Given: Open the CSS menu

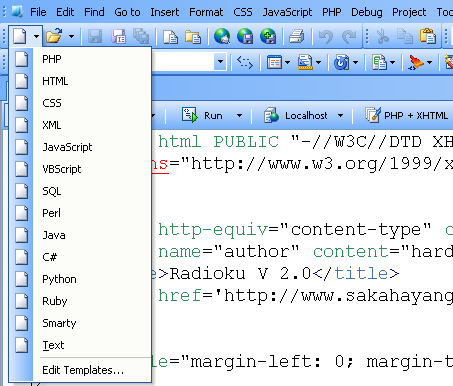Looking at the screenshot, I should 243,12.
